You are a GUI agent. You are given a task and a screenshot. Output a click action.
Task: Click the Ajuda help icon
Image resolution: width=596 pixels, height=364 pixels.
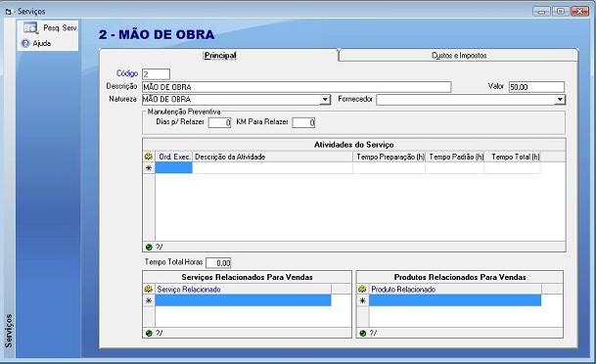(x=25, y=43)
